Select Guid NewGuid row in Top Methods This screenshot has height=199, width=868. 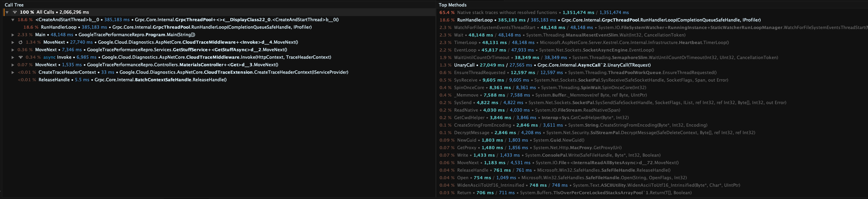pos(652,140)
